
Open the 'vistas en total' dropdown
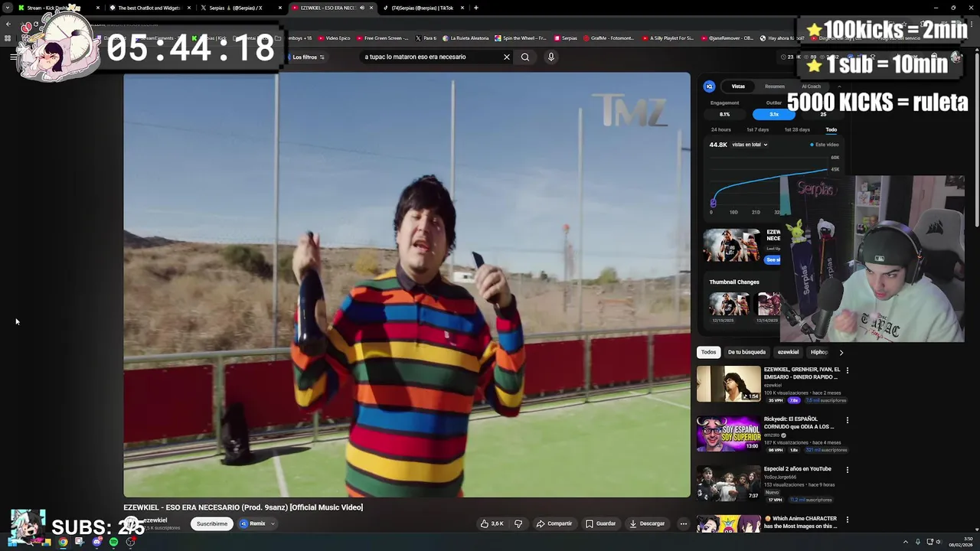[x=750, y=145]
